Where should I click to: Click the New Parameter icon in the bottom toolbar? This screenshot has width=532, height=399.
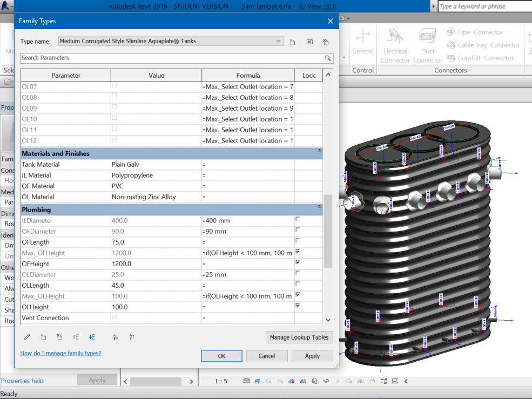click(x=43, y=337)
